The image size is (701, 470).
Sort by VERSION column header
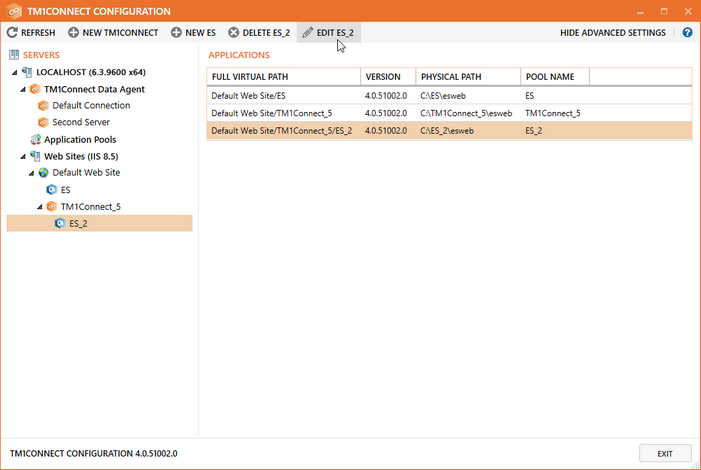(x=388, y=76)
